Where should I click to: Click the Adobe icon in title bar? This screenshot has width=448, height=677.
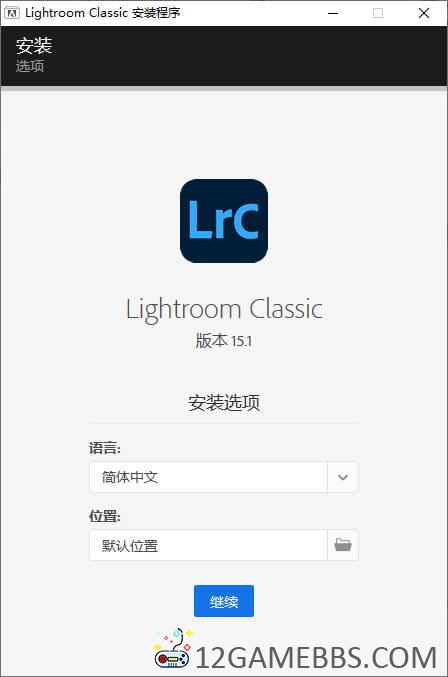click(x=11, y=13)
